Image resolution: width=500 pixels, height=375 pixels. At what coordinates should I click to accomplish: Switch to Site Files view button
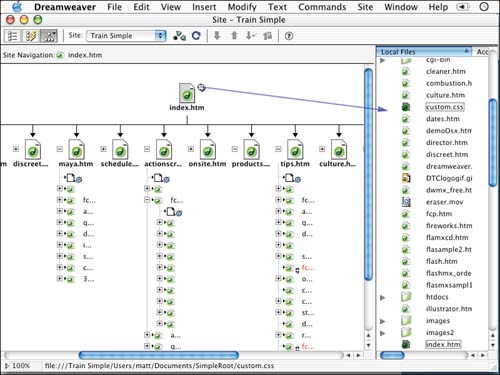pyautogui.click(x=12, y=36)
